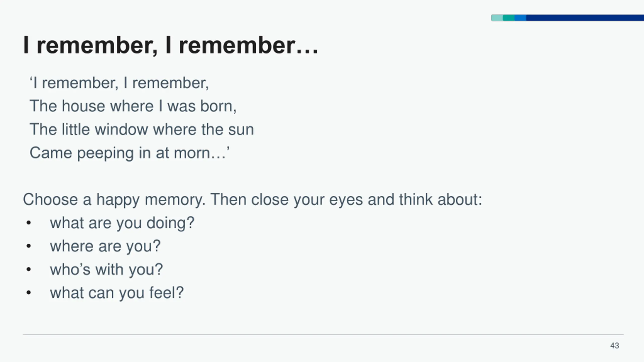
Task: Select the "what are you doing?" bullet text
Action: pyautogui.click(x=122, y=223)
